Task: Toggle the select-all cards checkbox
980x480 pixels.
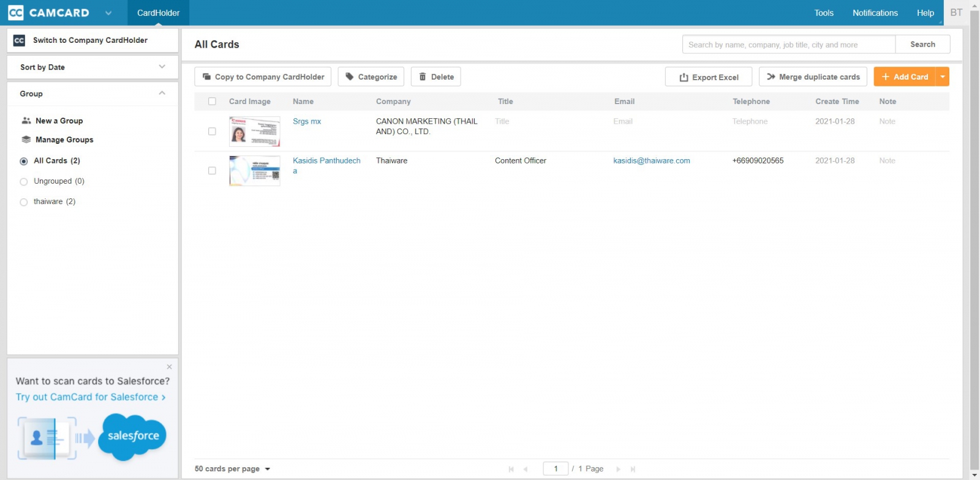Action: [212, 102]
